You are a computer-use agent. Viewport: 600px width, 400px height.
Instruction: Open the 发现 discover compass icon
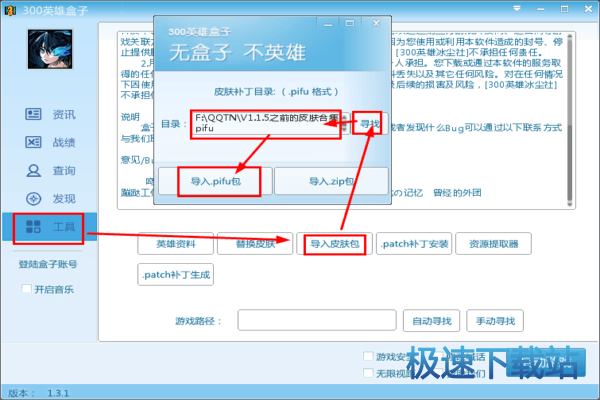tap(33, 199)
